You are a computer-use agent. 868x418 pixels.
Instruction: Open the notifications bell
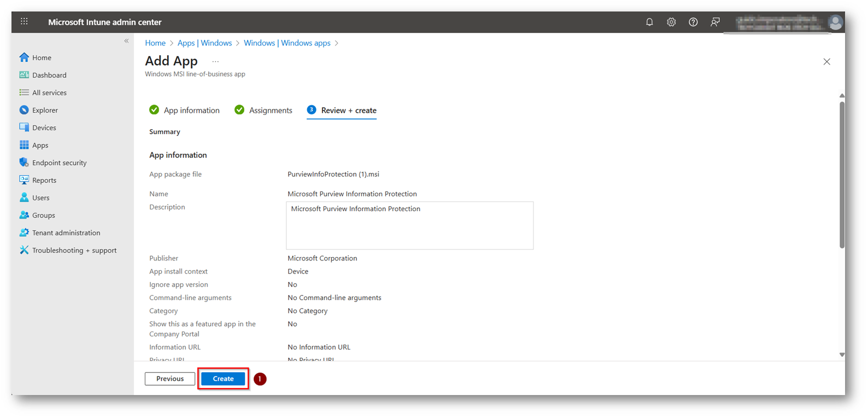[649, 22]
